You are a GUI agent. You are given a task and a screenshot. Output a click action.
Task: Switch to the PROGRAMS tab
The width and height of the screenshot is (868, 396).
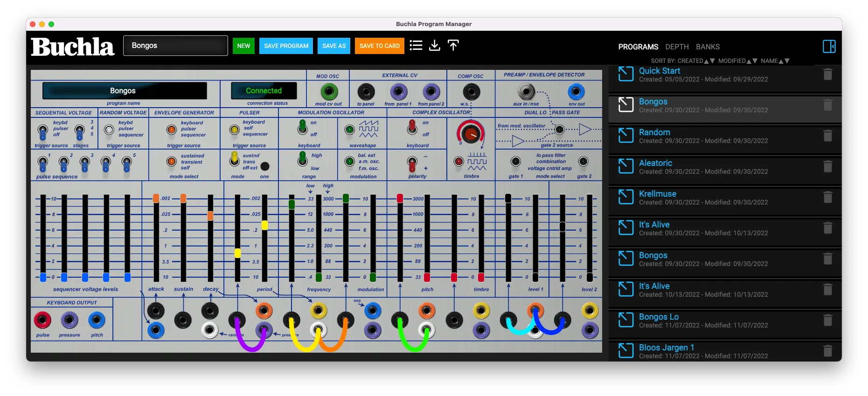click(638, 47)
